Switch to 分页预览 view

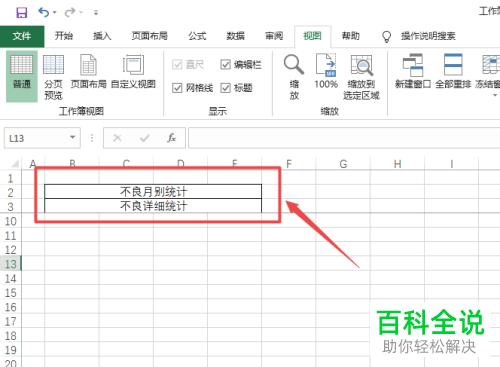[x=53, y=77]
